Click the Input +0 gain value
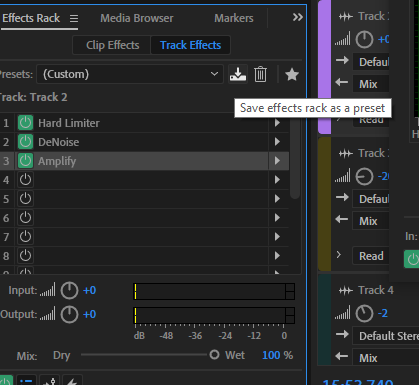The height and width of the screenshot is (385, 419). 89,290
